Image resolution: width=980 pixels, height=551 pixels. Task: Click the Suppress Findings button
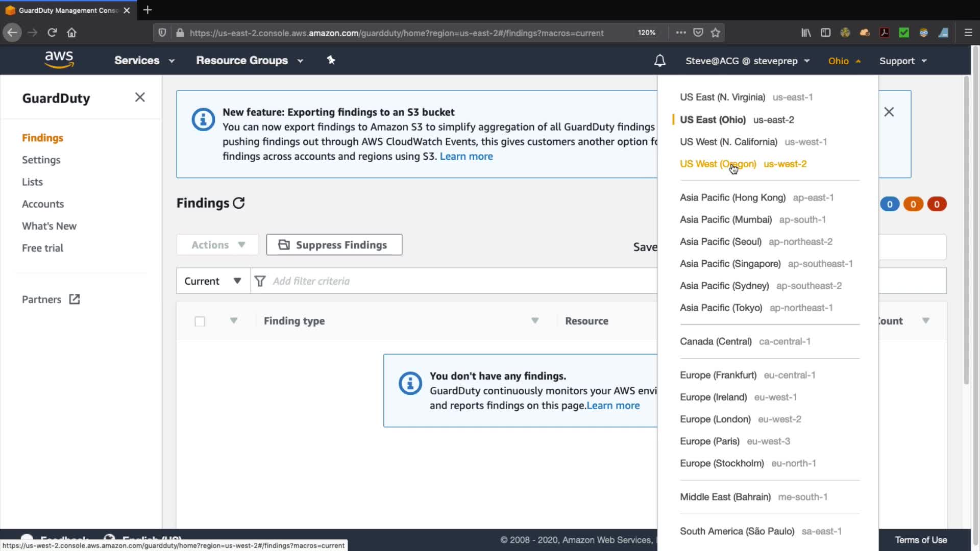[x=334, y=245]
